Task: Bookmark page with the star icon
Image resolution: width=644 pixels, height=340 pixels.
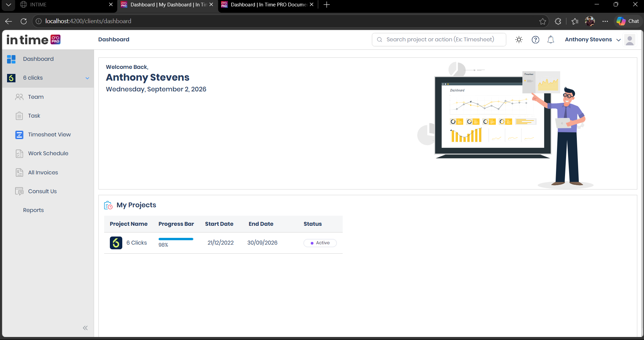Action: [543, 21]
